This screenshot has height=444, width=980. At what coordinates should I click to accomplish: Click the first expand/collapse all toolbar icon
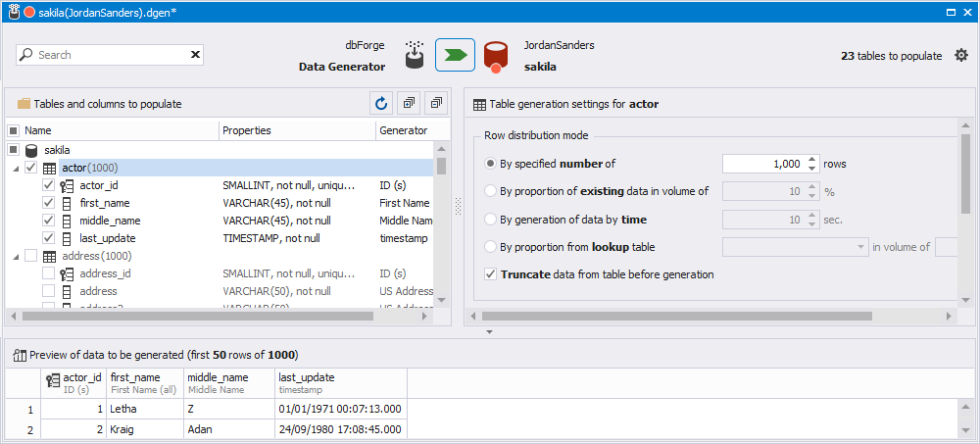(408, 104)
